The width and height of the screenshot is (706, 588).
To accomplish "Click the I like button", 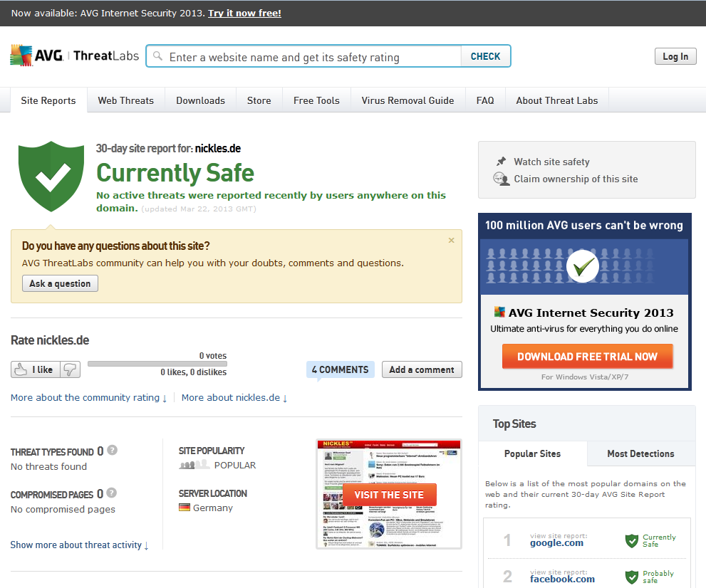I will (x=36, y=369).
